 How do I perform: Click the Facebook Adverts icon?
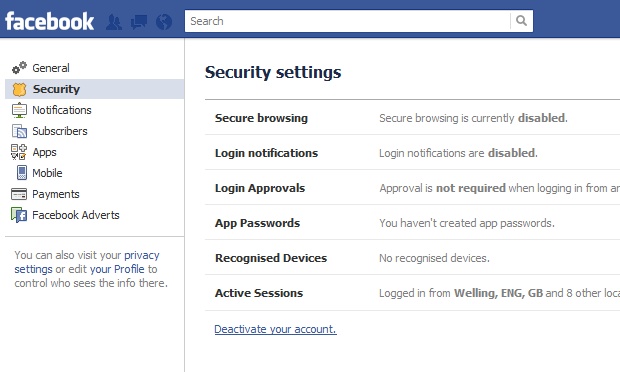click(19, 215)
